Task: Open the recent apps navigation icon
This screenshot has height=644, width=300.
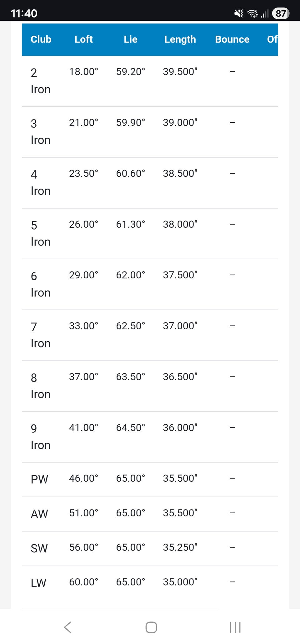Action: (x=235, y=627)
